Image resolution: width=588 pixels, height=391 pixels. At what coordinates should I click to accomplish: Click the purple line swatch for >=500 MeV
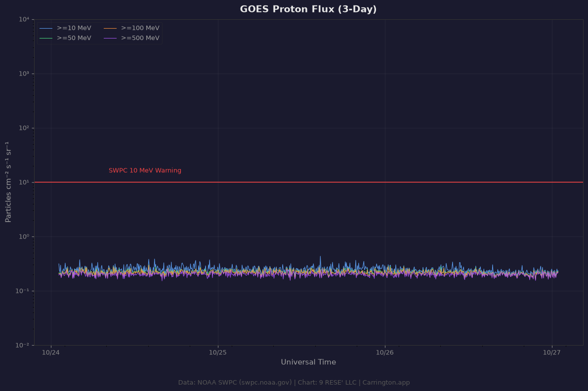point(110,38)
